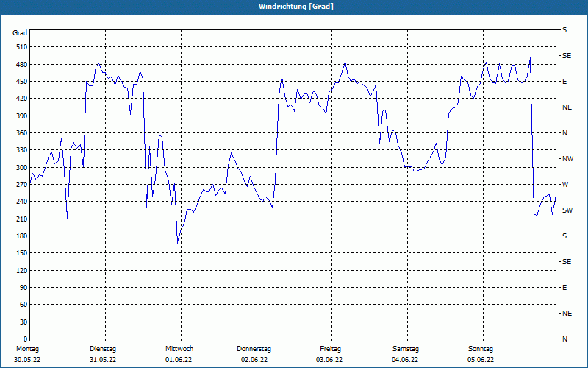The image size is (588, 368).
Task: Click the 210 y-axis value
Action: click(22, 219)
